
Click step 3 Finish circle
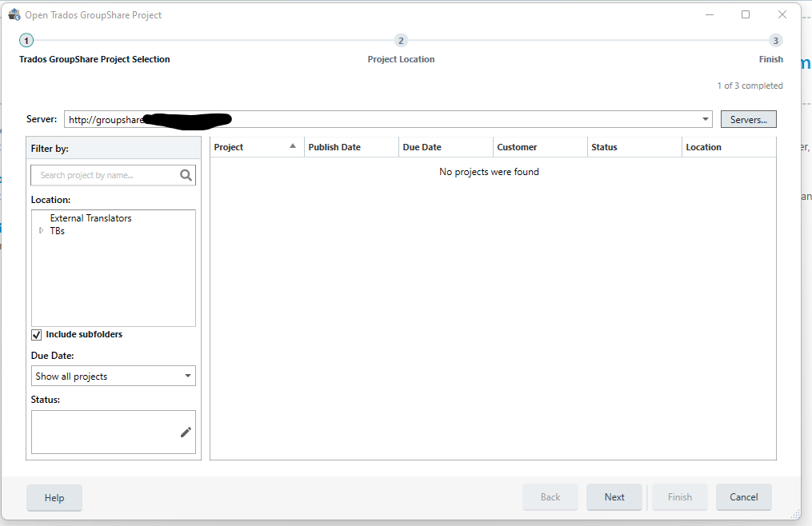coord(775,41)
